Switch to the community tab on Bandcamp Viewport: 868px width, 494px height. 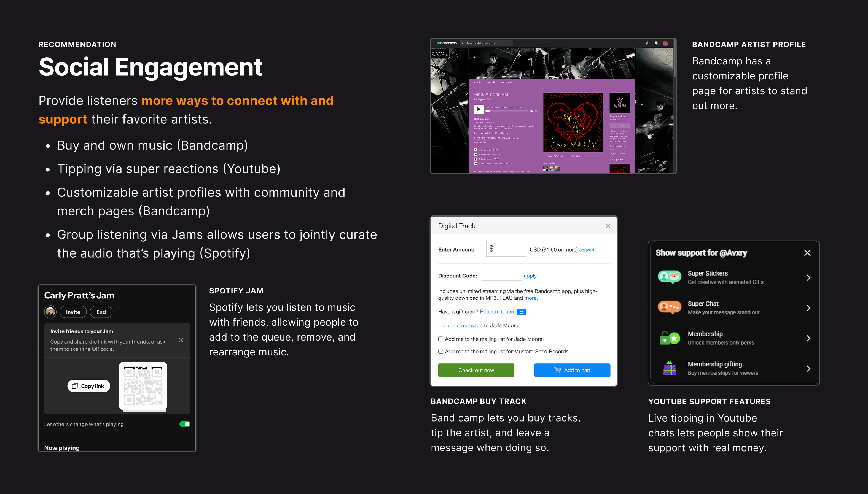[x=507, y=82]
